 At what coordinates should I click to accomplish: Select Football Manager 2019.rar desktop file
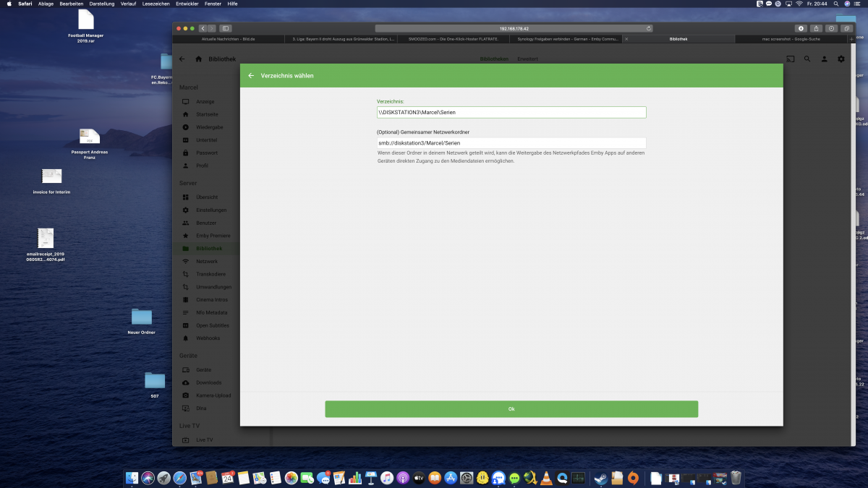coord(86,26)
